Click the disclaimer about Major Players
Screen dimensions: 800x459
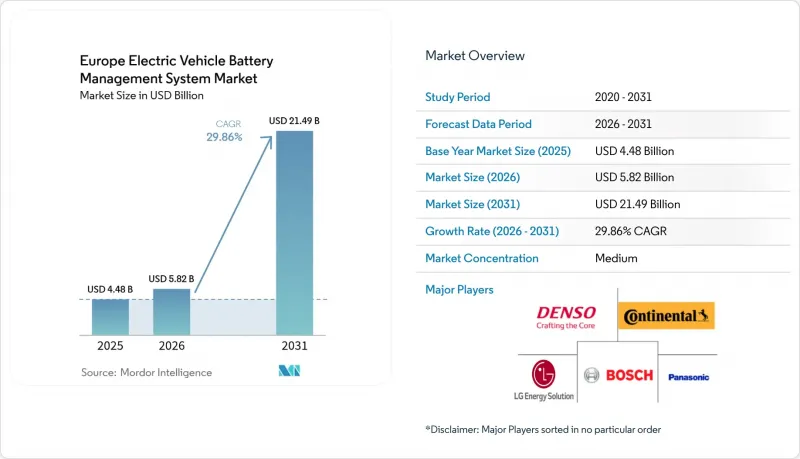click(543, 429)
